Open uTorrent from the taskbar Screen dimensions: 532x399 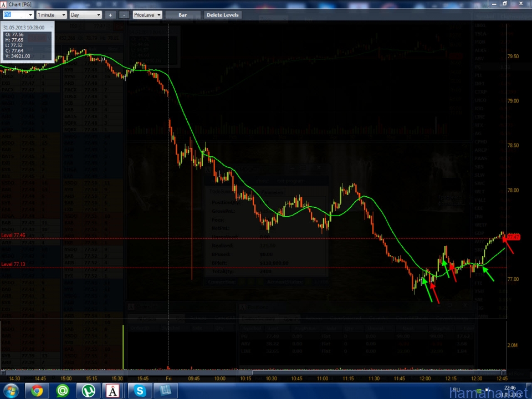point(88,391)
